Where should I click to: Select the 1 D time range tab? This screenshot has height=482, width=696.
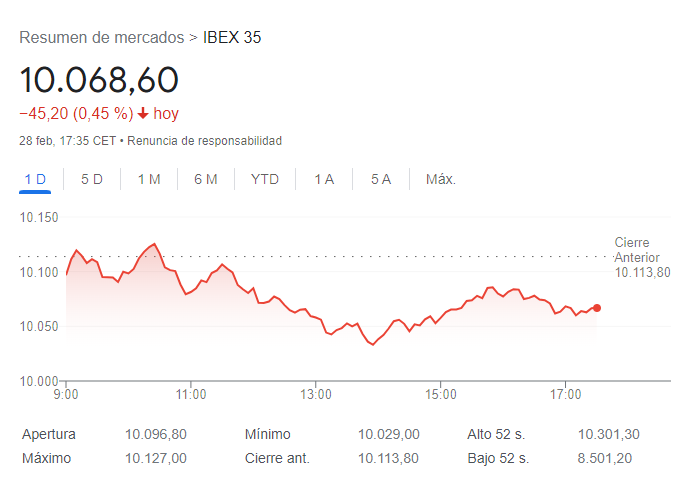[35, 179]
